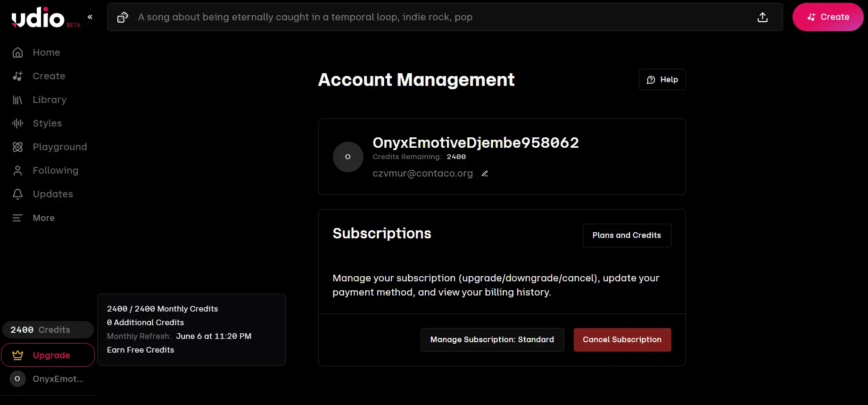
Task: Click the Playground atom icon
Action: coord(17,147)
